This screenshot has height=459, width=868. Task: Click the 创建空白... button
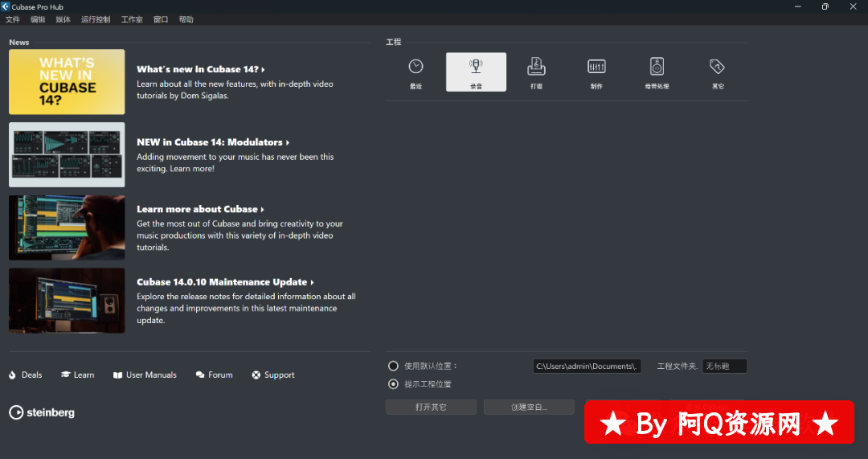529,407
